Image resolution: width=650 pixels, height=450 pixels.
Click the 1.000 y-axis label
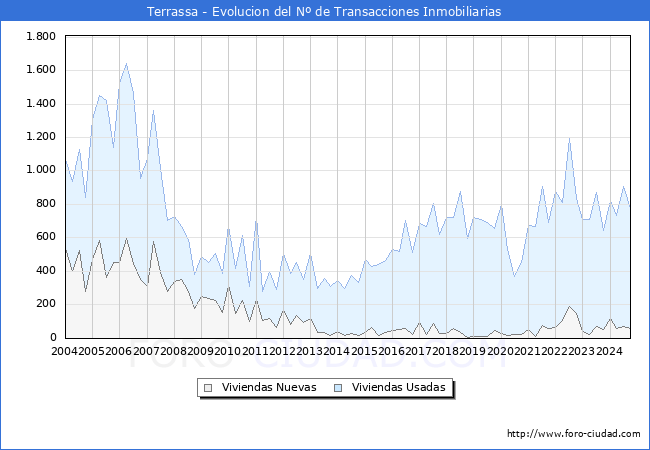coord(41,169)
